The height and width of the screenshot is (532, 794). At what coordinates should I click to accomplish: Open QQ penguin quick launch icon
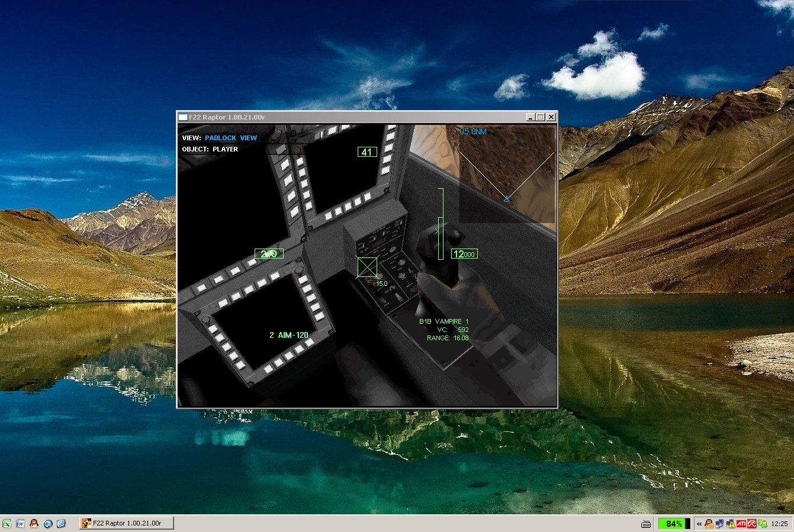[34, 523]
